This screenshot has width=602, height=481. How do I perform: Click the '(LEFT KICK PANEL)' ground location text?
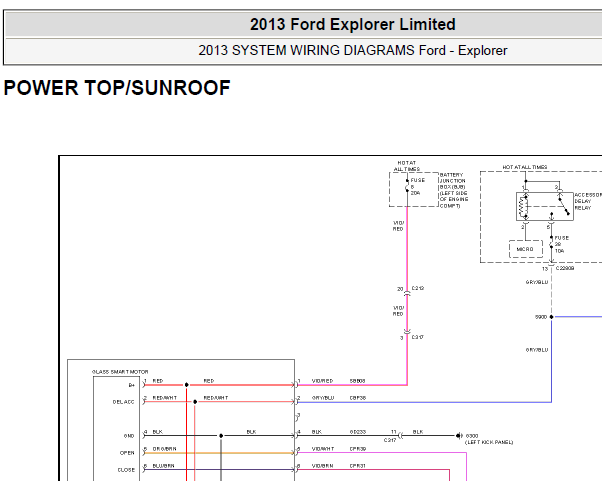[x=489, y=442]
